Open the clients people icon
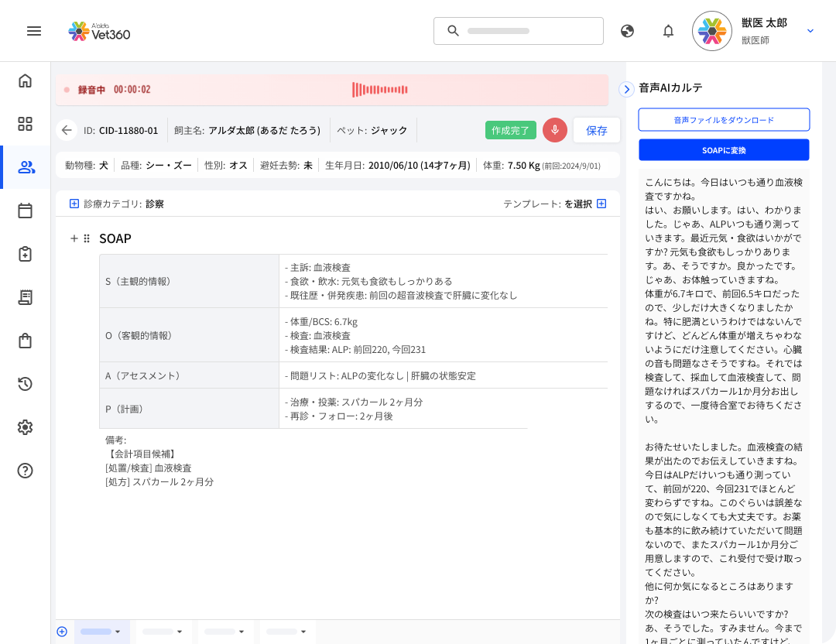The height and width of the screenshot is (644, 836). (26, 167)
